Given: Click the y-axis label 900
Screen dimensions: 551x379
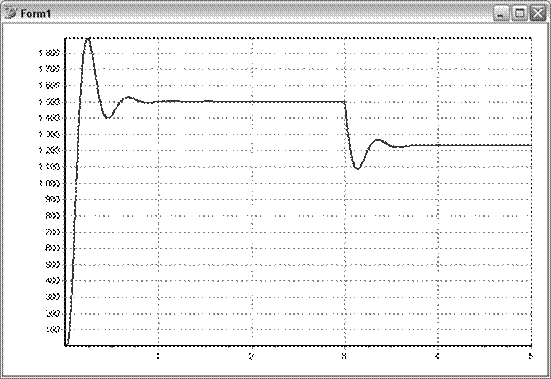Looking at the screenshot, I should click(53, 199).
